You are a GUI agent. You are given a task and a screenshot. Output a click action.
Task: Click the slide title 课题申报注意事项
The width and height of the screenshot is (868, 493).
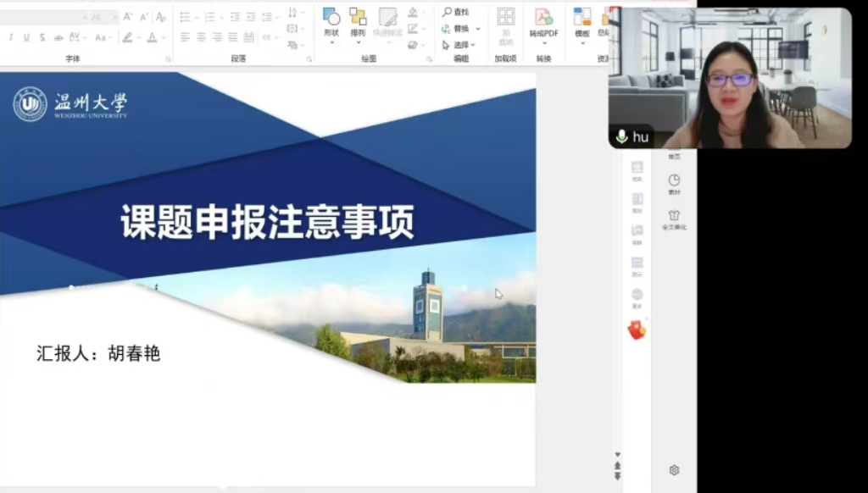pos(267,223)
